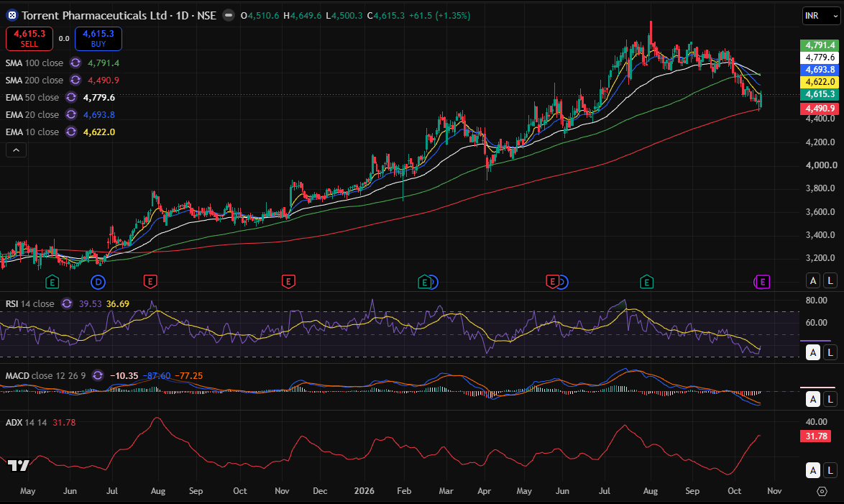Viewport: 844px width, 504px height.
Task: Click the +61.5 (+1.35%) change text
Action: pyautogui.click(x=439, y=16)
